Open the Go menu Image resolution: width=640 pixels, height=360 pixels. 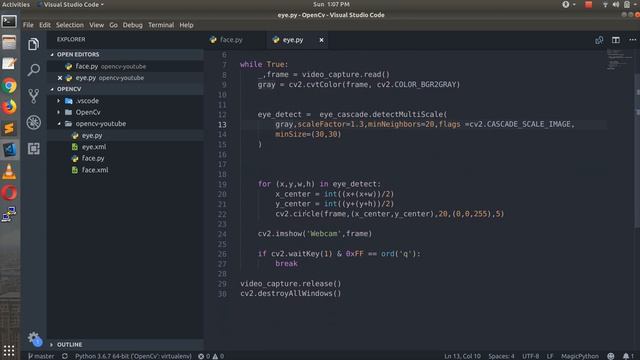[x=113, y=25]
